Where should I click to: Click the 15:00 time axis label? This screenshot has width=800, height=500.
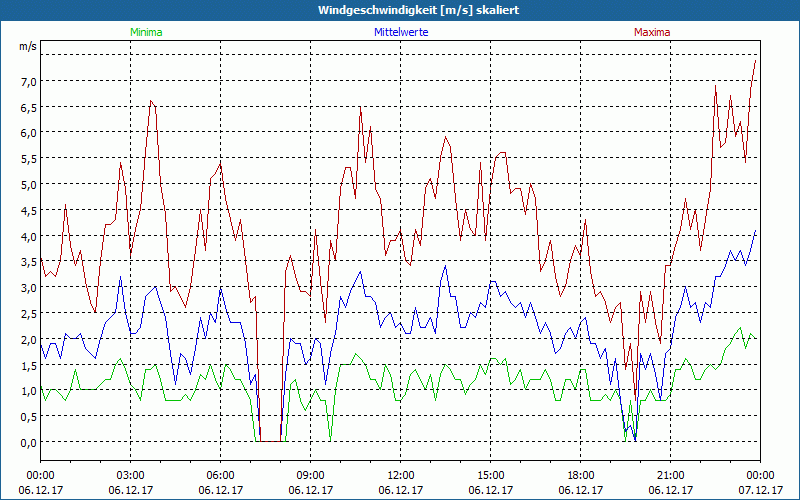tap(490, 476)
